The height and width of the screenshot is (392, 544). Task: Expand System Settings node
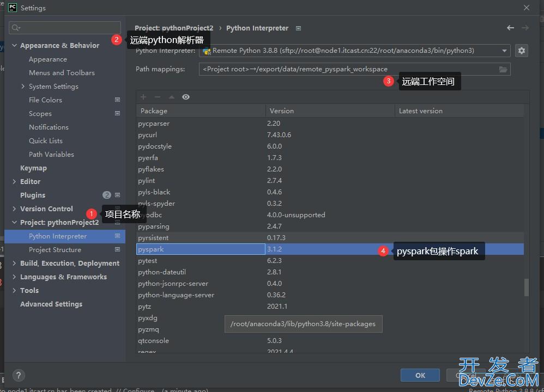[x=23, y=87]
